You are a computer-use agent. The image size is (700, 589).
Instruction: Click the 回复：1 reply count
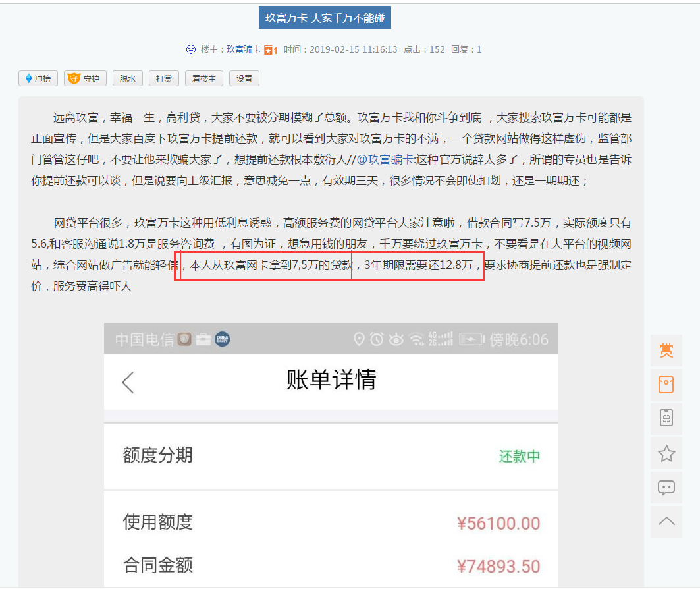[466, 49]
